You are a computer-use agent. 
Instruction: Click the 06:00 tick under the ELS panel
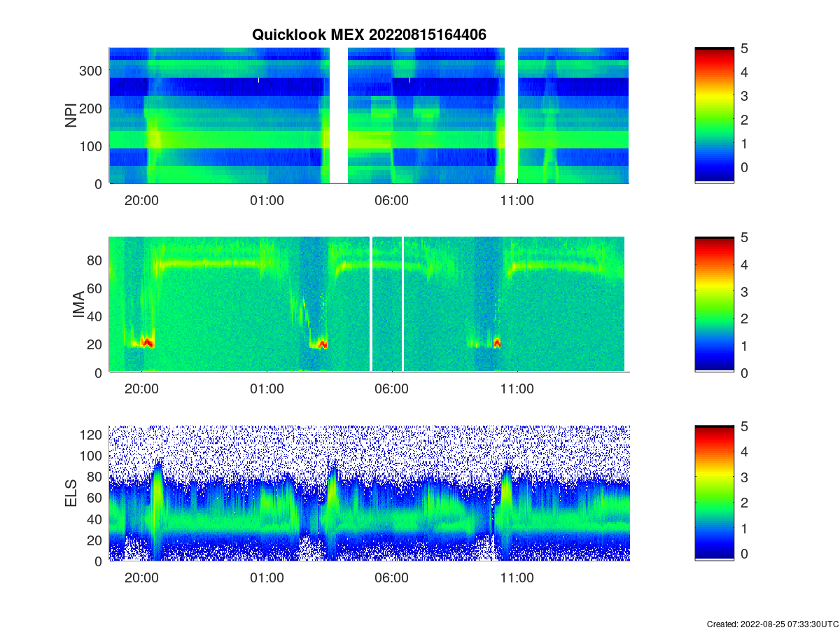click(392, 578)
